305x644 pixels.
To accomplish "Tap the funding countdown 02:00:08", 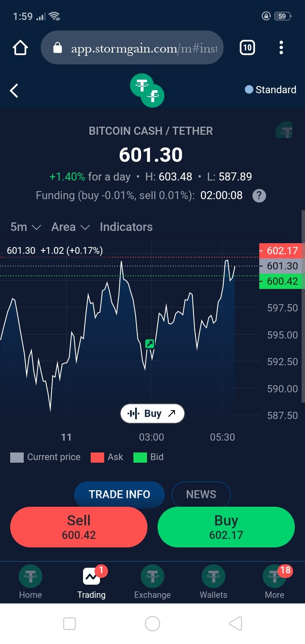I will [x=222, y=195].
